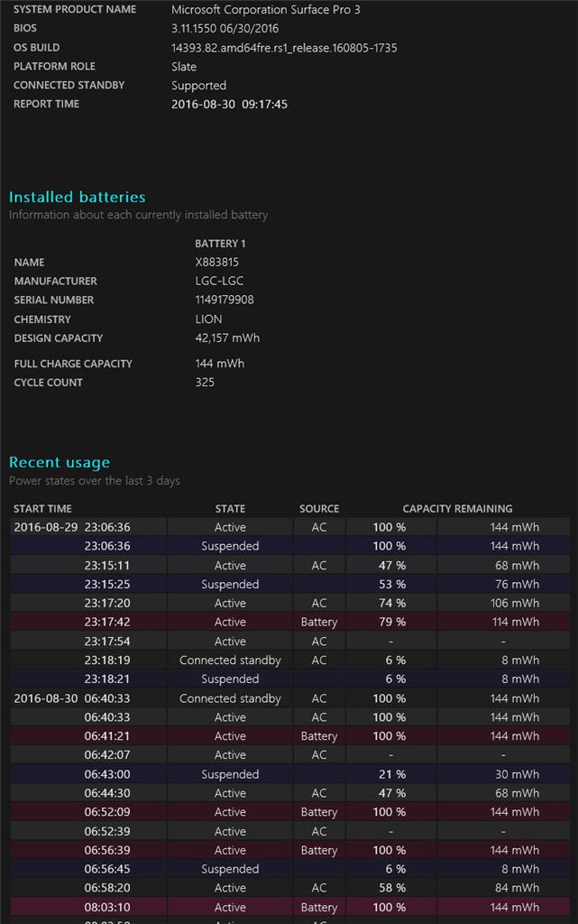Click Suspended state in the 06:56:45 row
This screenshot has height=924, width=578.
(230, 869)
